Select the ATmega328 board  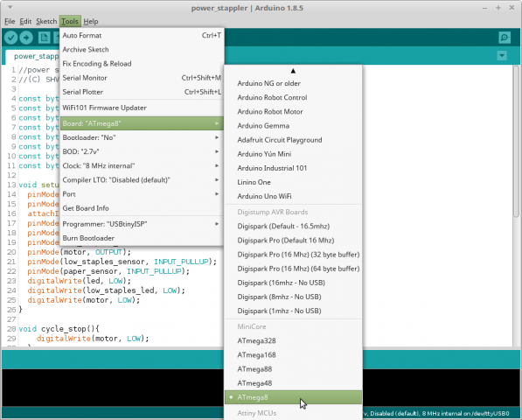point(293,340)
